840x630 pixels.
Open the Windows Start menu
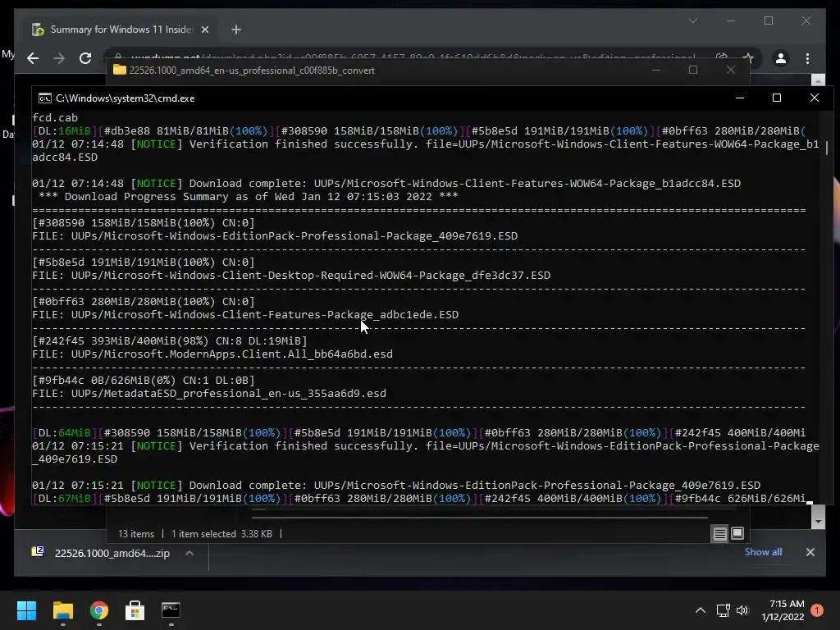pyautogui.click(x=26, y=610)
